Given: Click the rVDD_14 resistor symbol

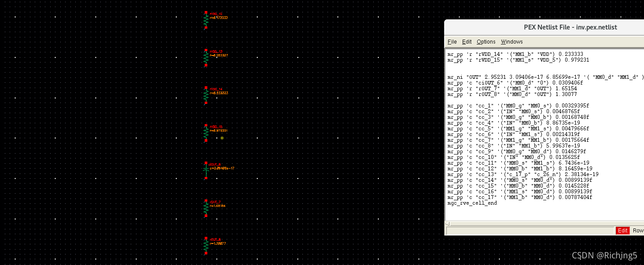Looking at the screenshot, I should click(206, 96).
